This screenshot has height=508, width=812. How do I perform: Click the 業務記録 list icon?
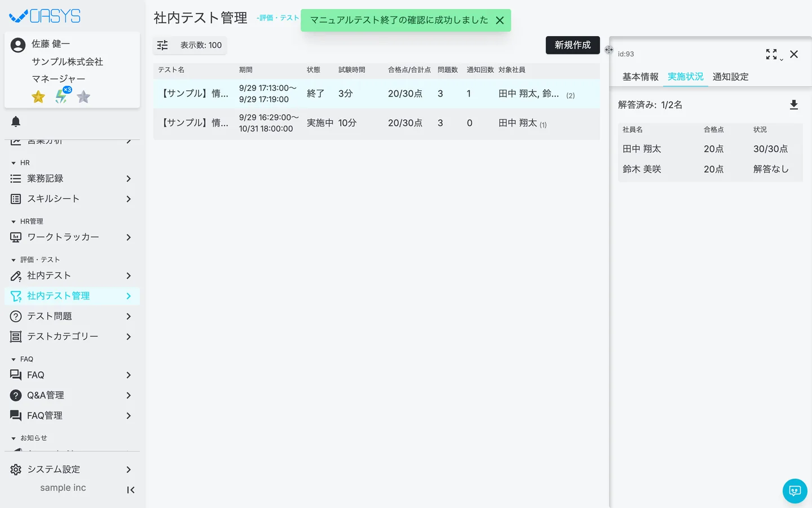tap(16, 178)
